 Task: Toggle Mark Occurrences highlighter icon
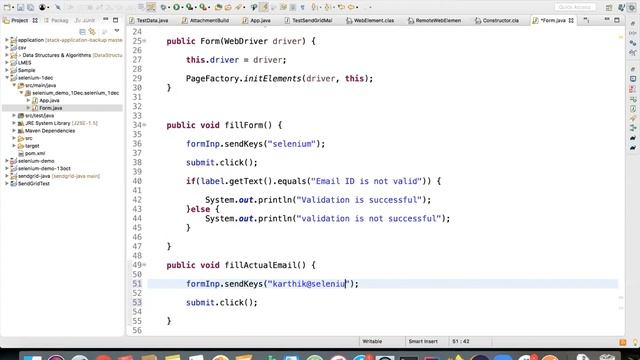264,7
